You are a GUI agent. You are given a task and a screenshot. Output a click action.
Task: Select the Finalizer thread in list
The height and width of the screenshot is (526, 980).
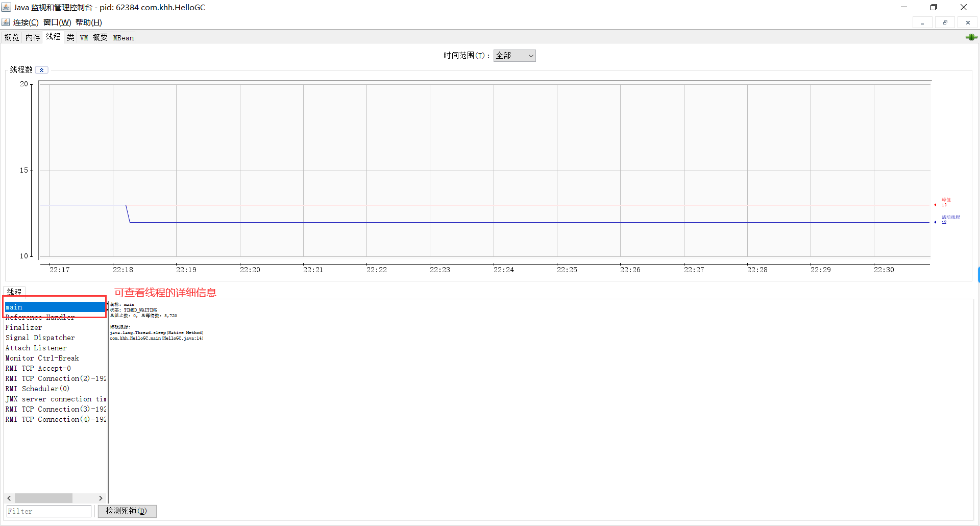(24, 327)
